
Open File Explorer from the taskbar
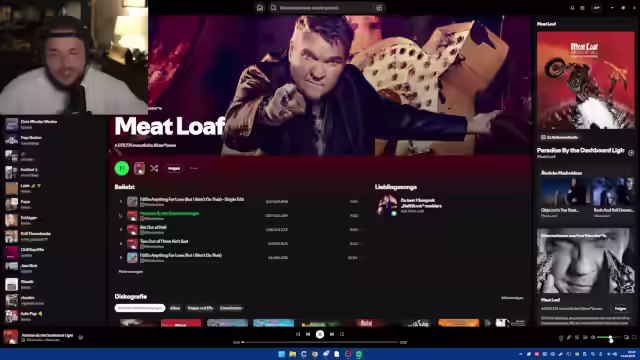293,354
